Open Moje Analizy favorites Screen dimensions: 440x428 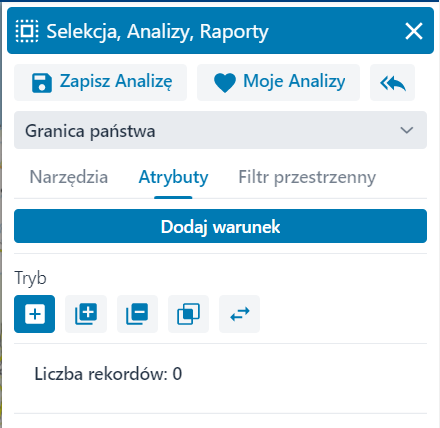click(x=278, y=82)
